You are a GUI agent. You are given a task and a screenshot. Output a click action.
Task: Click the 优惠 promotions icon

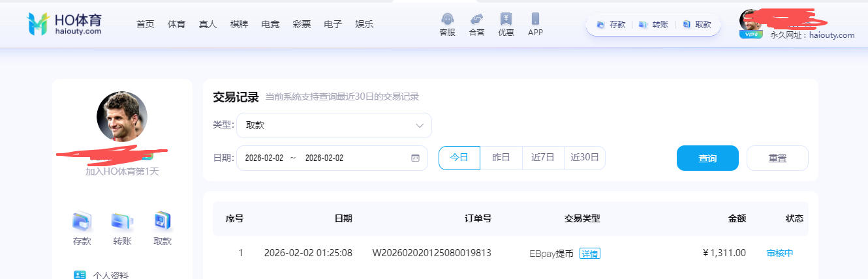[506, 20]
